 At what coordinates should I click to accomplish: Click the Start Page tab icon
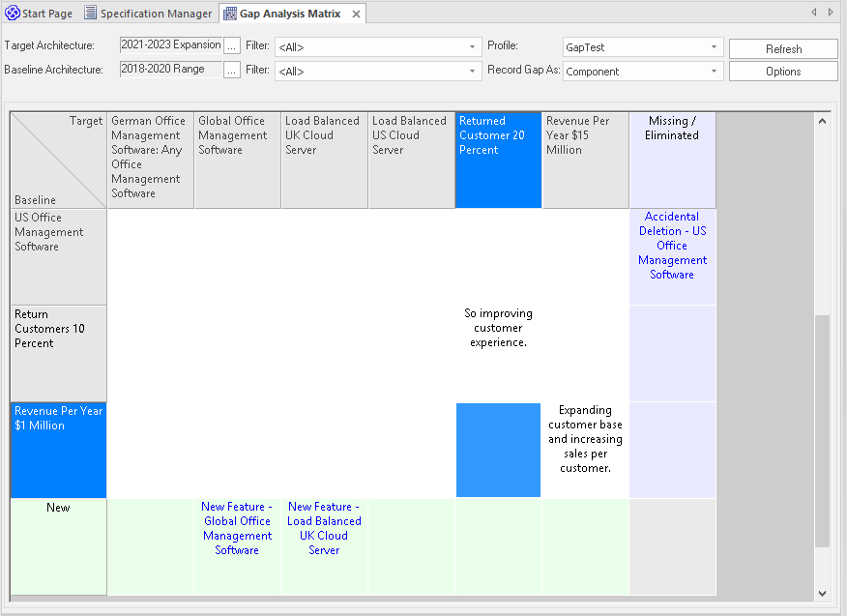point(13,14)
